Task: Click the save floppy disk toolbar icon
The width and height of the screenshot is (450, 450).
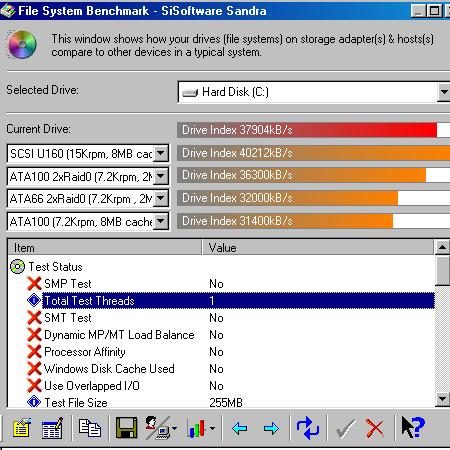Action: click(x=126, y=428)
